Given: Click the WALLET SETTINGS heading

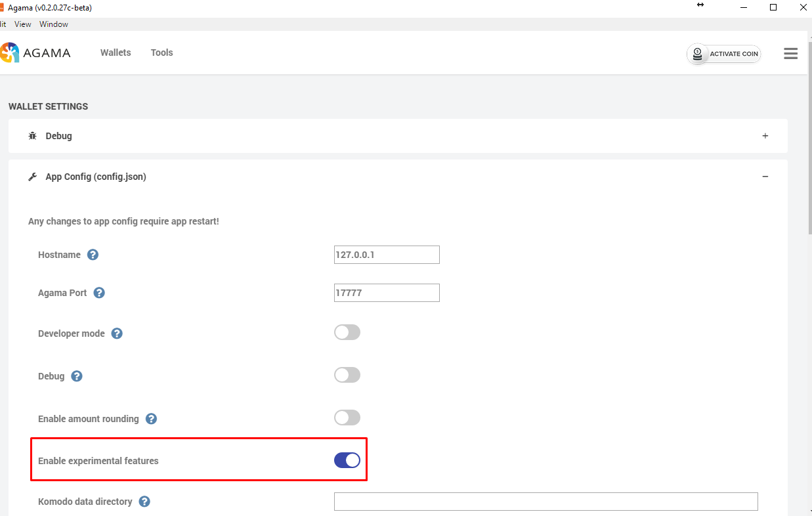Looking at the screenshot, I should pyautogui.click(x=48, y=106).
